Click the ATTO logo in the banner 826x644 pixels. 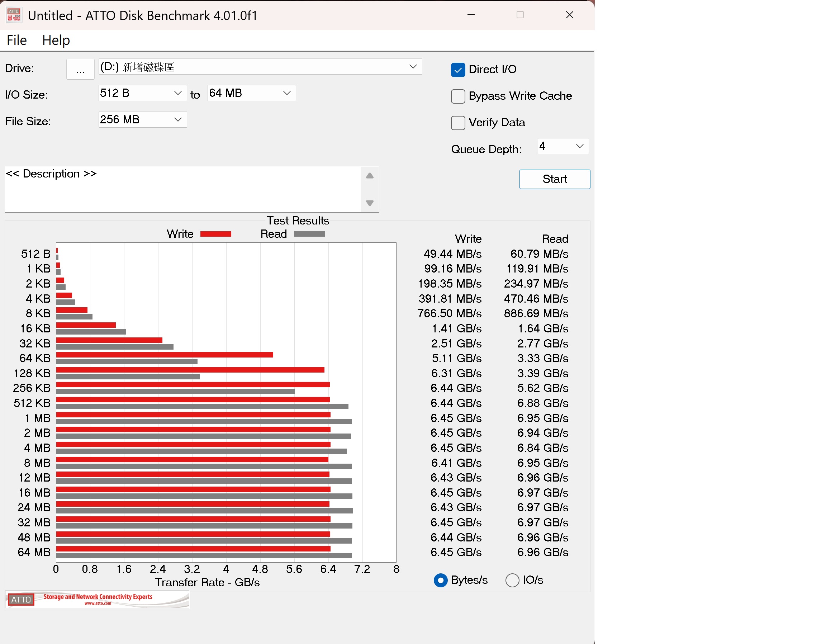[x=21, y=600]
